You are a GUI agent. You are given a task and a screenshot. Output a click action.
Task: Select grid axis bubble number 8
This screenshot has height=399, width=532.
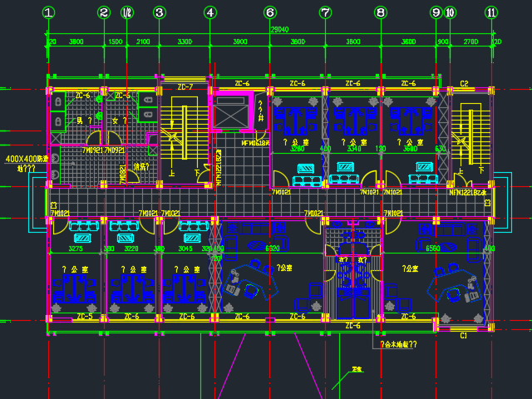tap(381, 12)
